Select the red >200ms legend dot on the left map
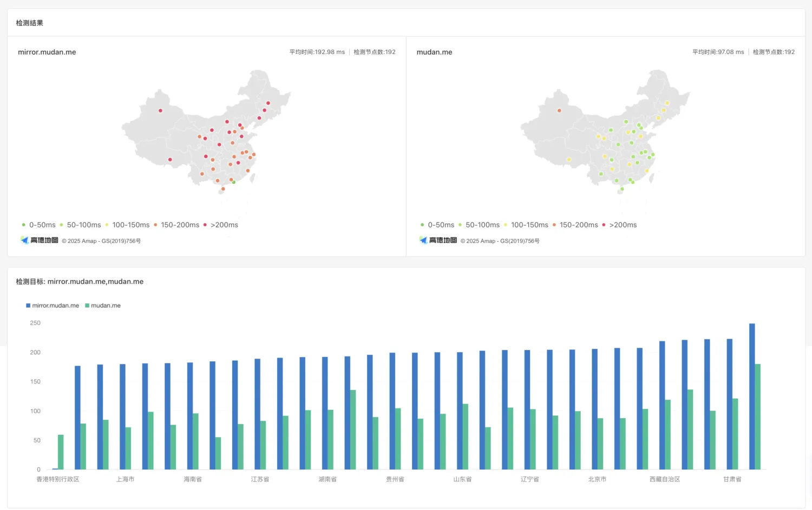 click(x=205, y=224)
